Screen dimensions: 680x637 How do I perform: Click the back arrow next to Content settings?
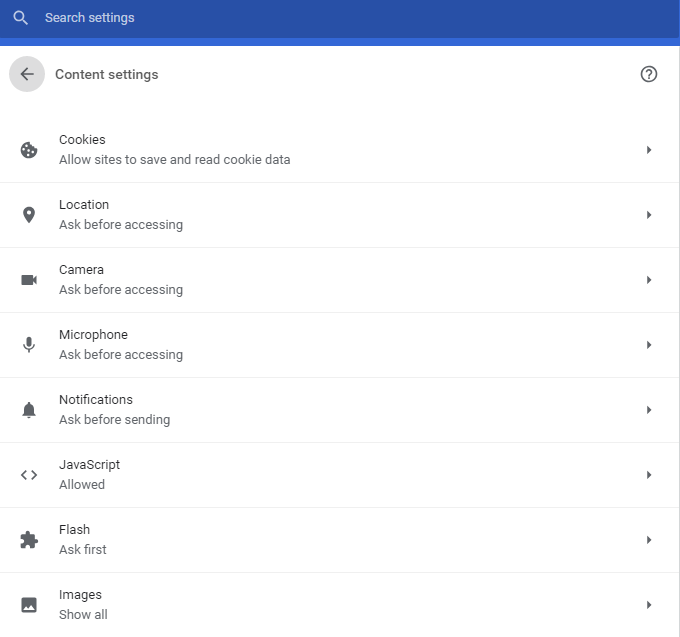point(27,74)
